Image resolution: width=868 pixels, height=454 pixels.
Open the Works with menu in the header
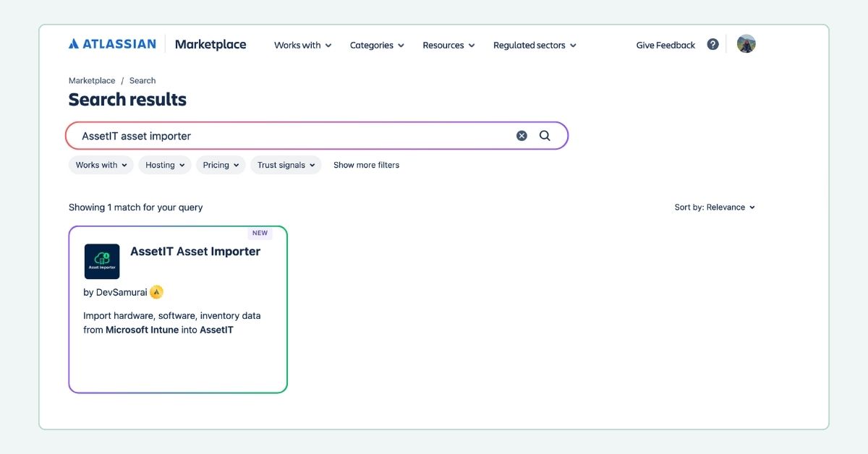click(302, 45)
